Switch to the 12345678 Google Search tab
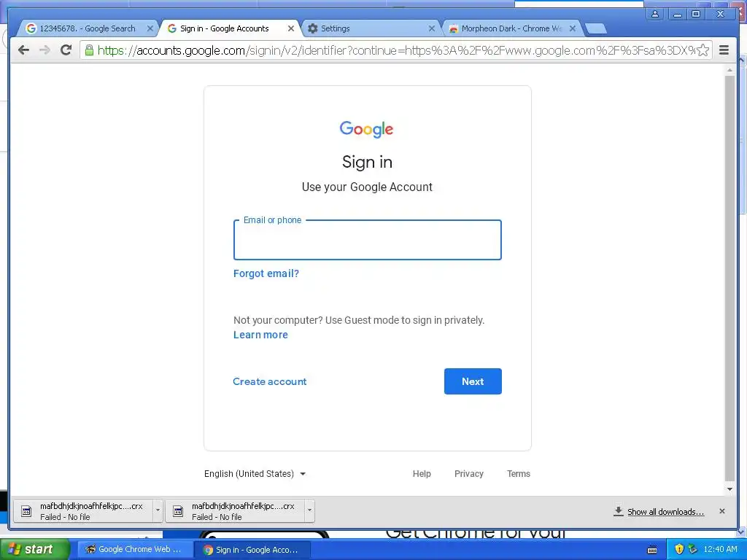Image resolution: width=747 pixels, height=560 pixels. coord(86,28)
